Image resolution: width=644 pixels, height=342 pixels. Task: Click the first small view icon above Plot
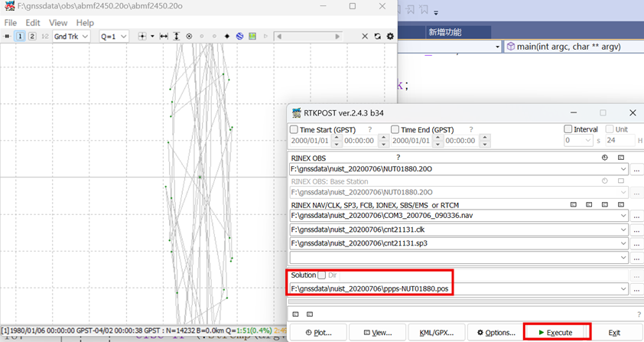pyautogui.click(x=295, y=314)
